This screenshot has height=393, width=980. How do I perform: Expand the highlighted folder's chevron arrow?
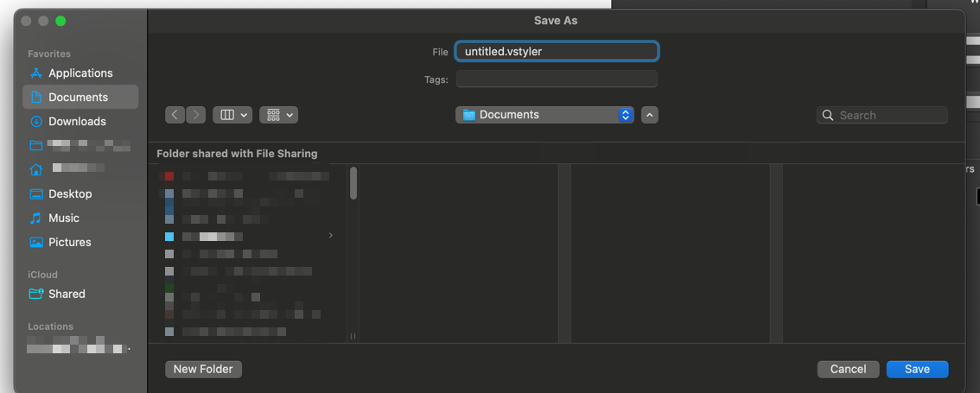(330, 236)
